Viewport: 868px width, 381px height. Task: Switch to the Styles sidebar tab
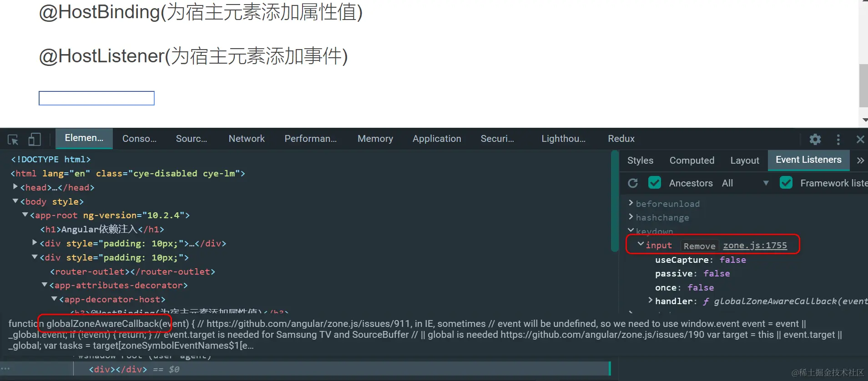tap(640, 160)
